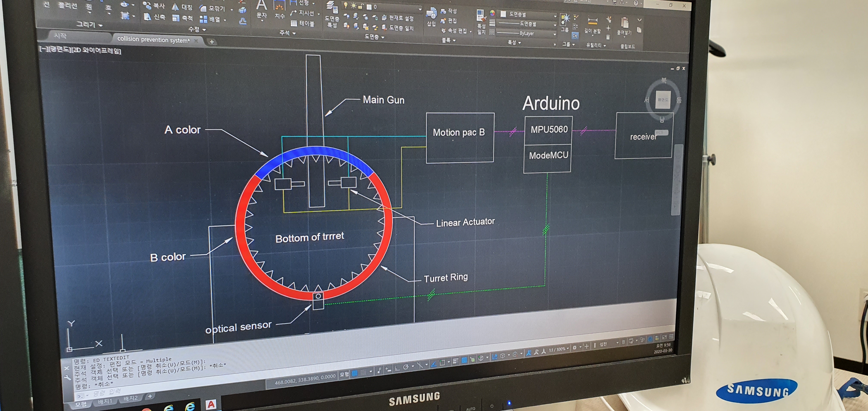Select the Text (문자) tool
The height and width of the screenshot is (411, 868).
[262, 9]
